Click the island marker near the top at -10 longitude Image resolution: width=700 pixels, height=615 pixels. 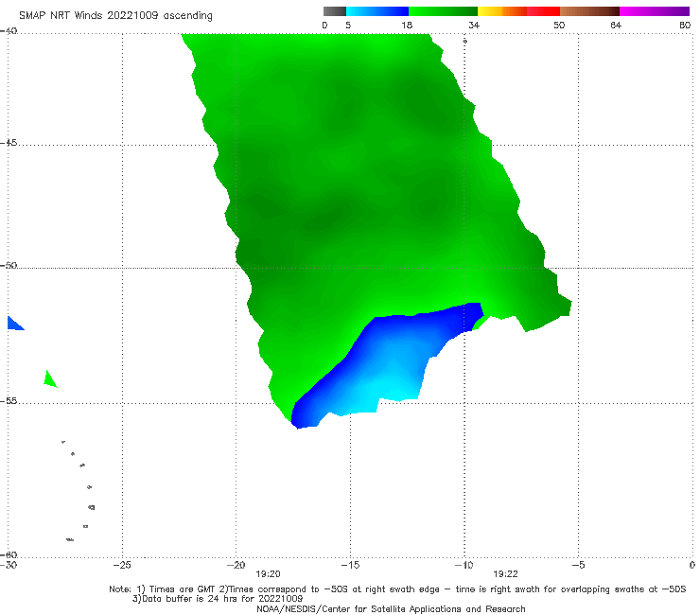click(x=464, y=41)
